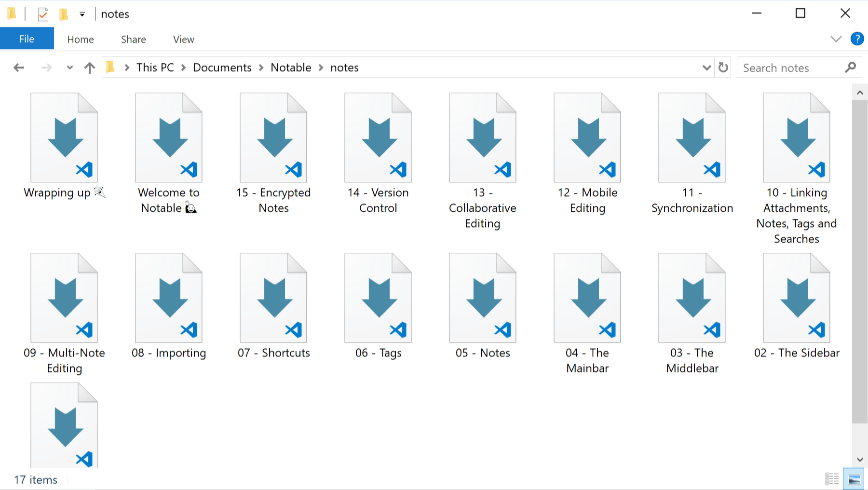Select the '10 - Linking Attachments' file icon

[x=797, y=137]
